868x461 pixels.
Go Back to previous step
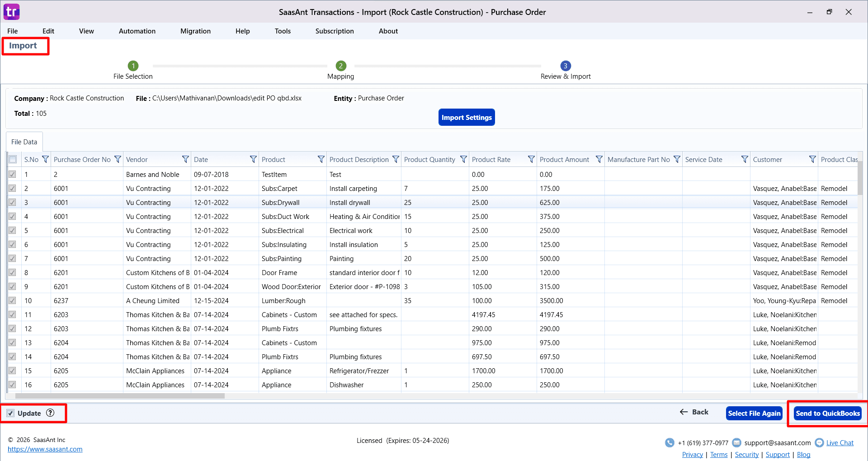click(x=694, y=412)
